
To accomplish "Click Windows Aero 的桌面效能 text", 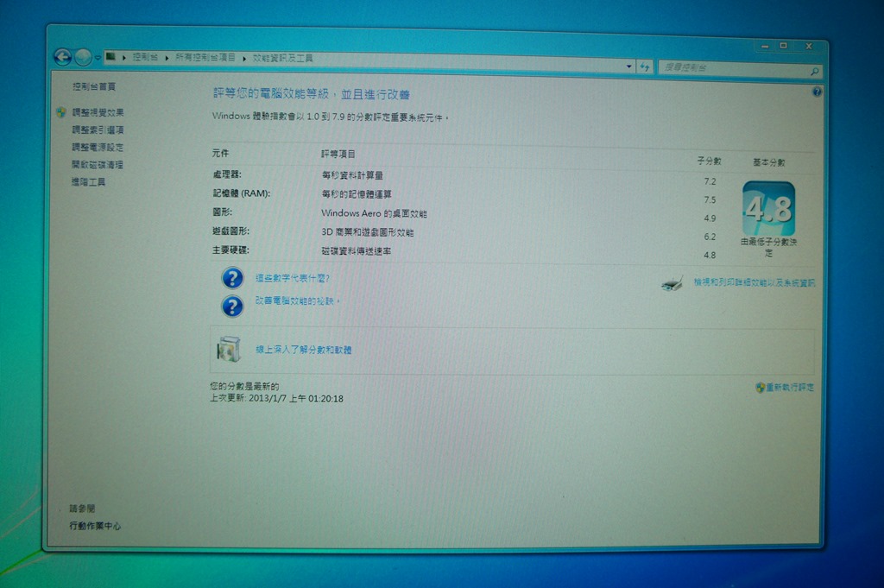I will [x=374, y=213].
